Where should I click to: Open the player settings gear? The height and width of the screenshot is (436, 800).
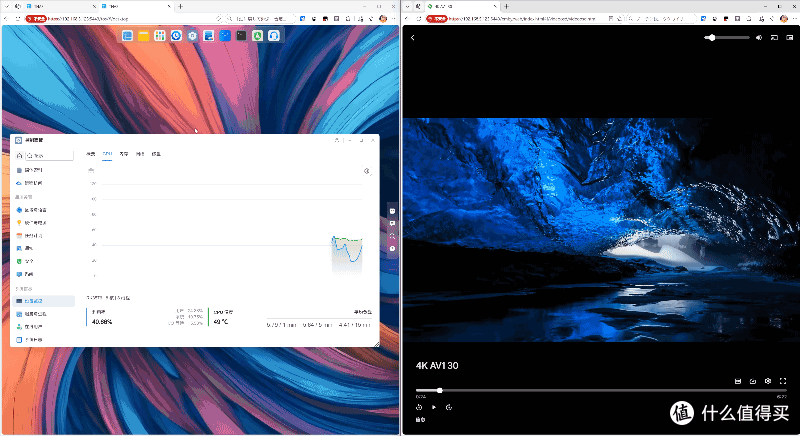click(768, 381)
